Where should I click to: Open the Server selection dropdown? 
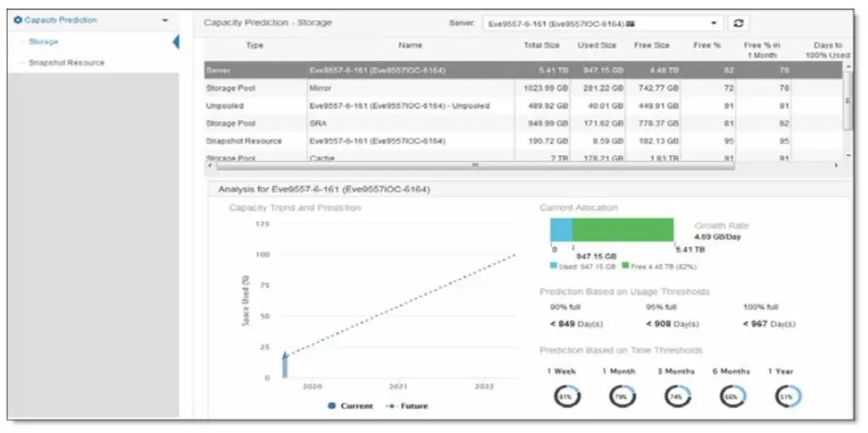(x=603, y=23)
